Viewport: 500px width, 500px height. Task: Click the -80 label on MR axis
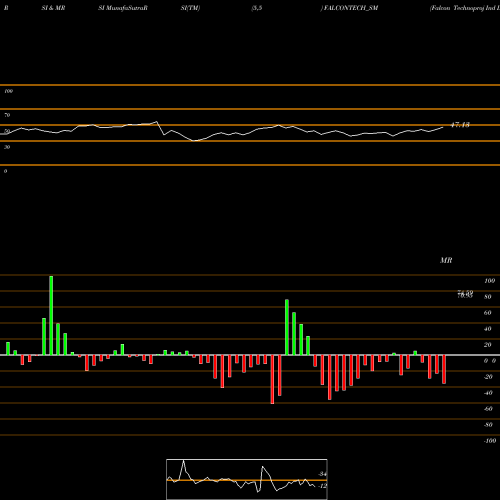(x=488, y=425)
